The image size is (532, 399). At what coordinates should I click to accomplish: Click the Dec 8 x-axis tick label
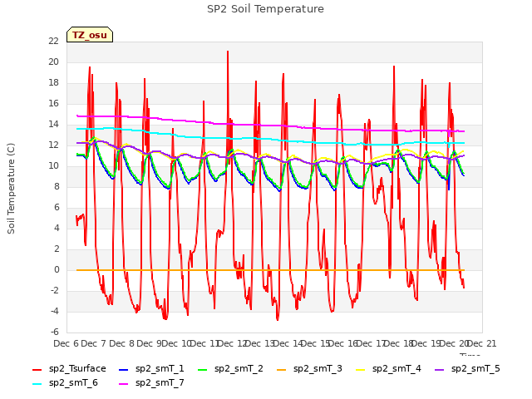click(122, 343)
